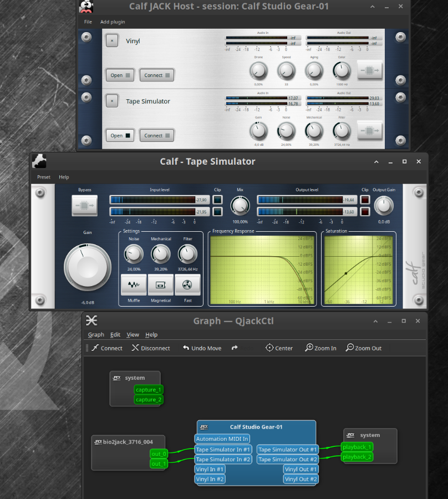Viewport: 448px width, 499px height.
Task: Select the Vinyl Out #1 port
Action: pos(301,469)
